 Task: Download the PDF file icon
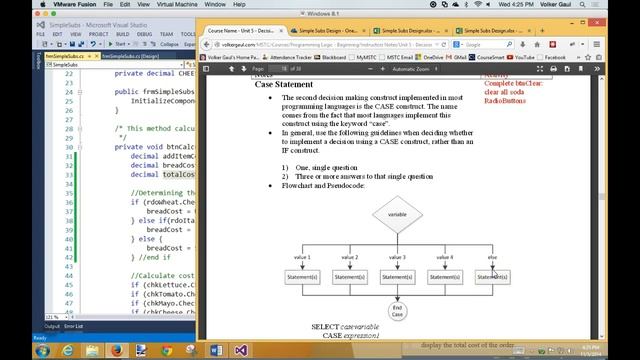tap(567, 69)
